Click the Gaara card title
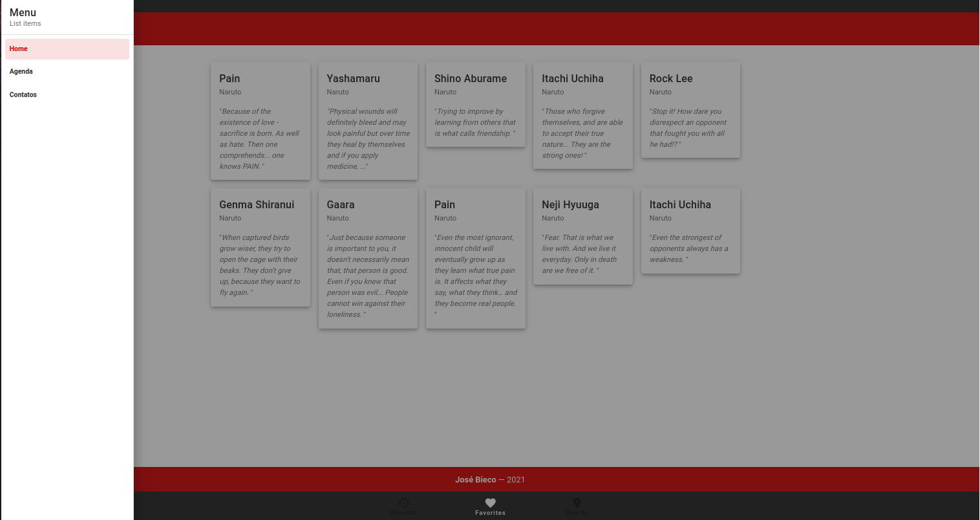Image resolution: width=980 pixels, height=520 pixels. (341, 204)
